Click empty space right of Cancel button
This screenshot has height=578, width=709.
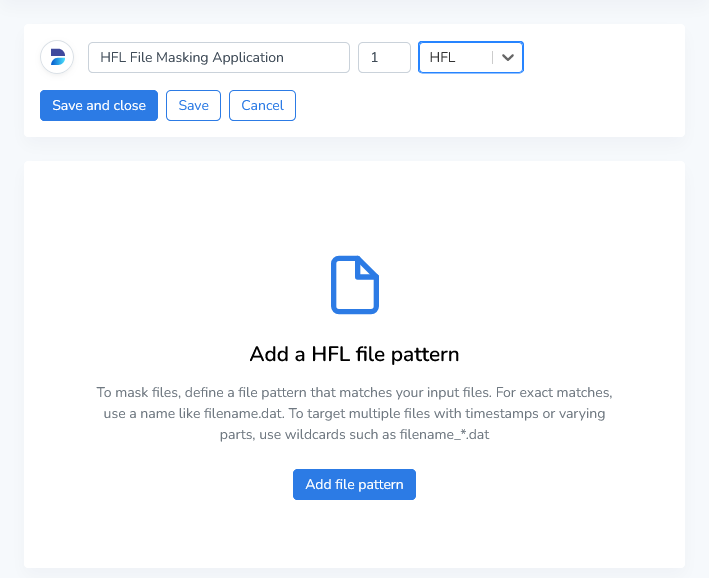[480, 105]
